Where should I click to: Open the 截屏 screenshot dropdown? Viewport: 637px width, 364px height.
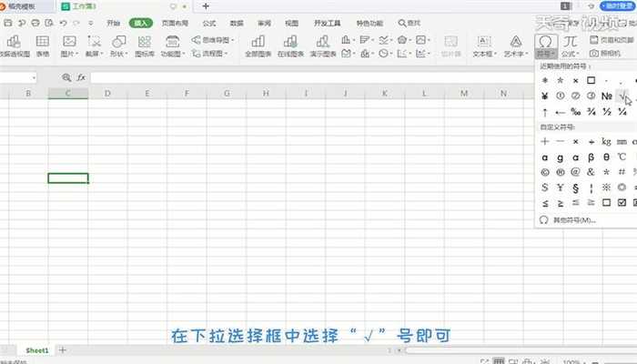point(95,54)
